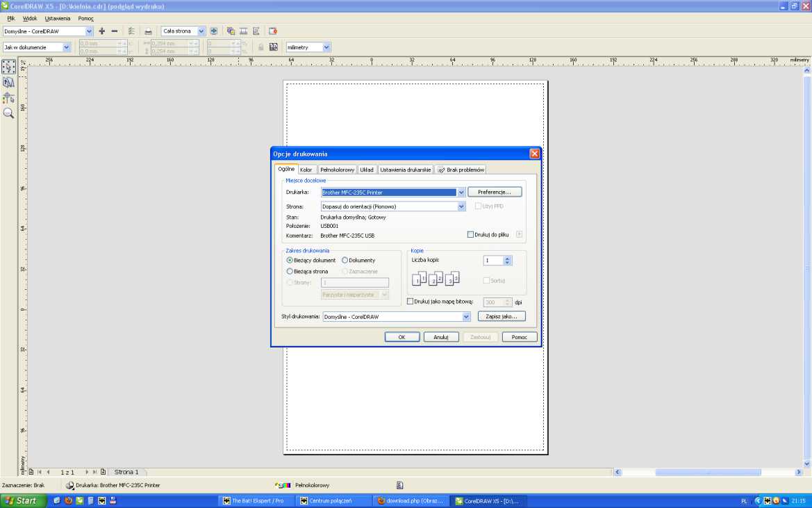Select the Pick tool in the toolbox
Viewport: 812px width, 508px height.
pos(8,67)
